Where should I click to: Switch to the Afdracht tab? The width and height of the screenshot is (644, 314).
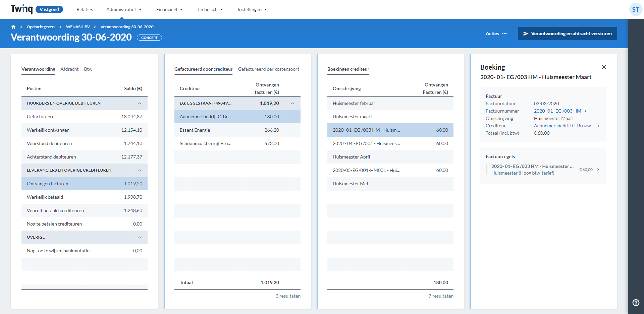pos(69,69)
